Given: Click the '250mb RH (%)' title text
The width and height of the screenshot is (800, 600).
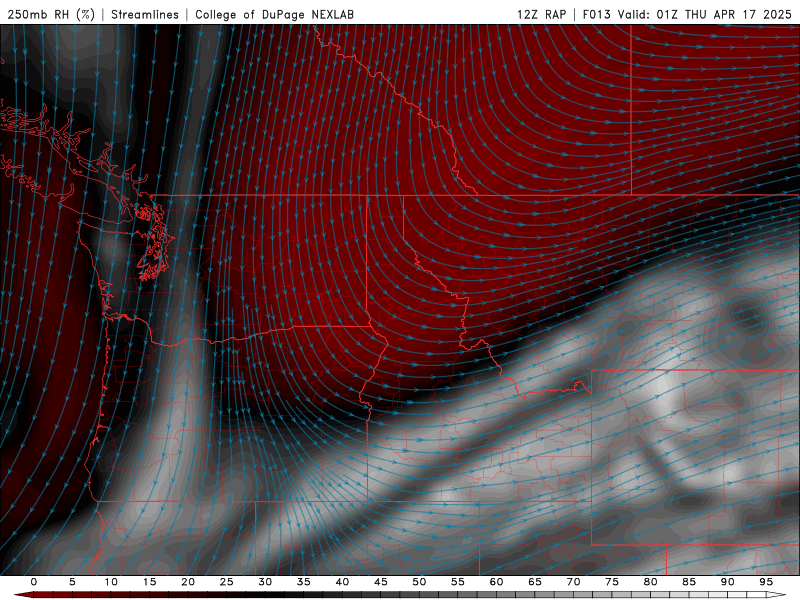Looking at the screenshot, I should [x=51, y=14].
